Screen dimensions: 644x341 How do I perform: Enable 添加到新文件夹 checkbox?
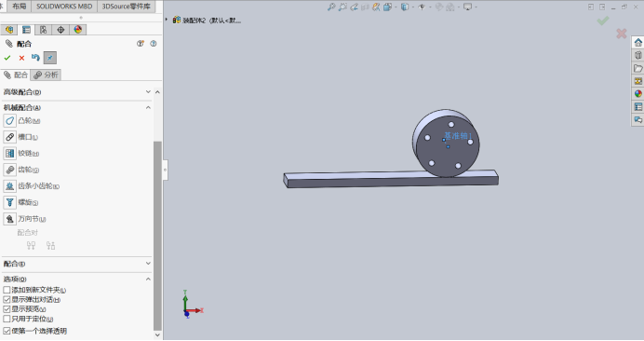coord(7,290)
